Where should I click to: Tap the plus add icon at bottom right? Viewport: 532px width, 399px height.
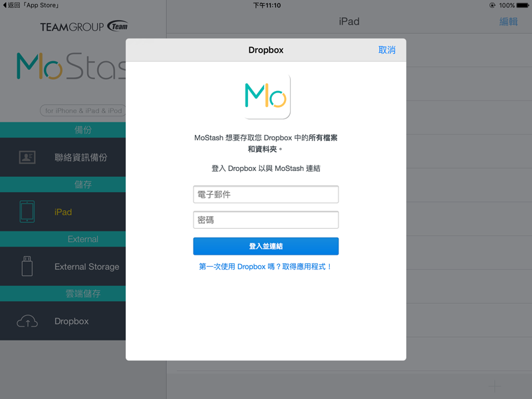coord(494,386)
